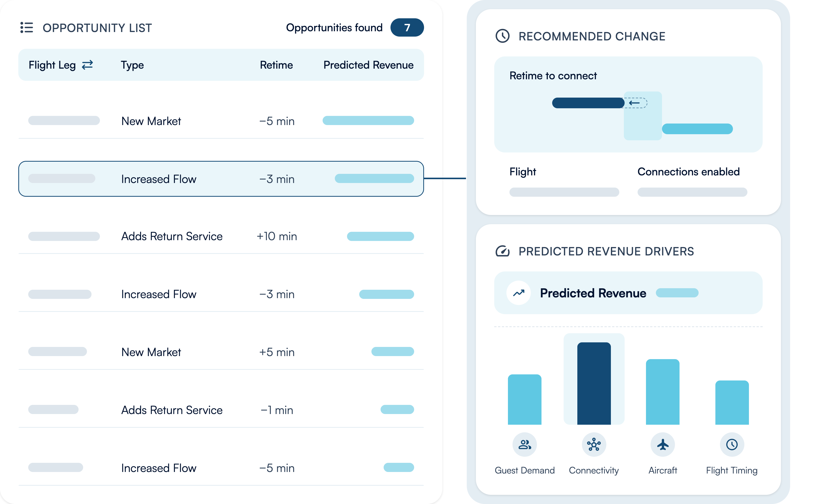This screenshot has width=813, height=504.
Task: Sort by the Retime column header
Action: 276,65
